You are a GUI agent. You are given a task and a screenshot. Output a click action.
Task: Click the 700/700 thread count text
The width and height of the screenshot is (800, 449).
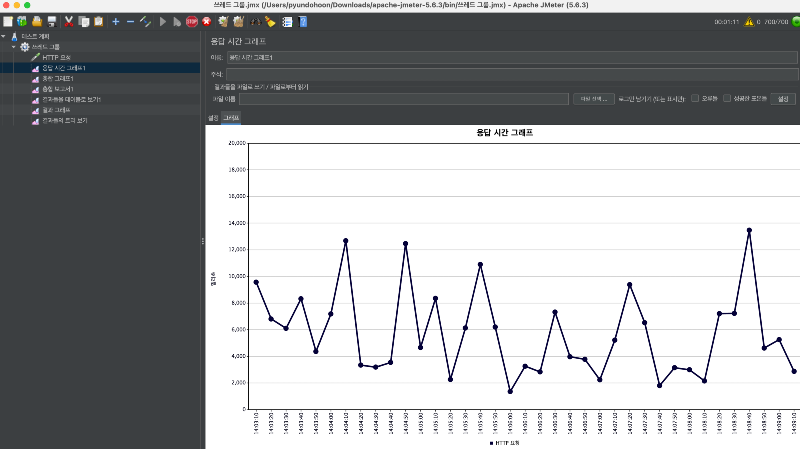pos(776,22)
